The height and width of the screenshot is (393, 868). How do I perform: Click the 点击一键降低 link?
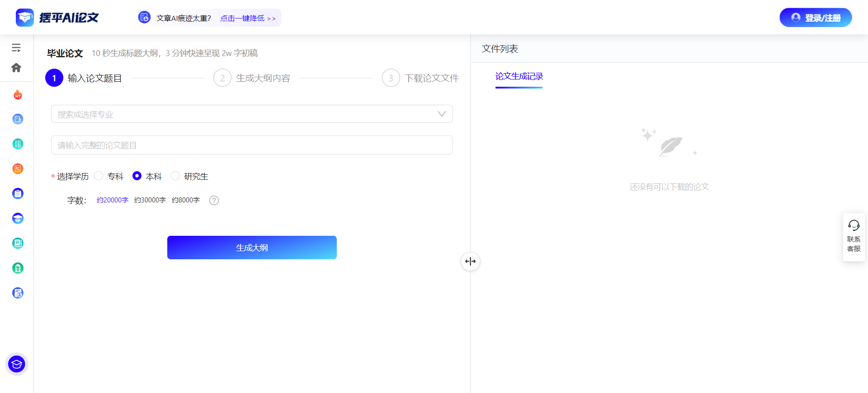coord(248,19)
